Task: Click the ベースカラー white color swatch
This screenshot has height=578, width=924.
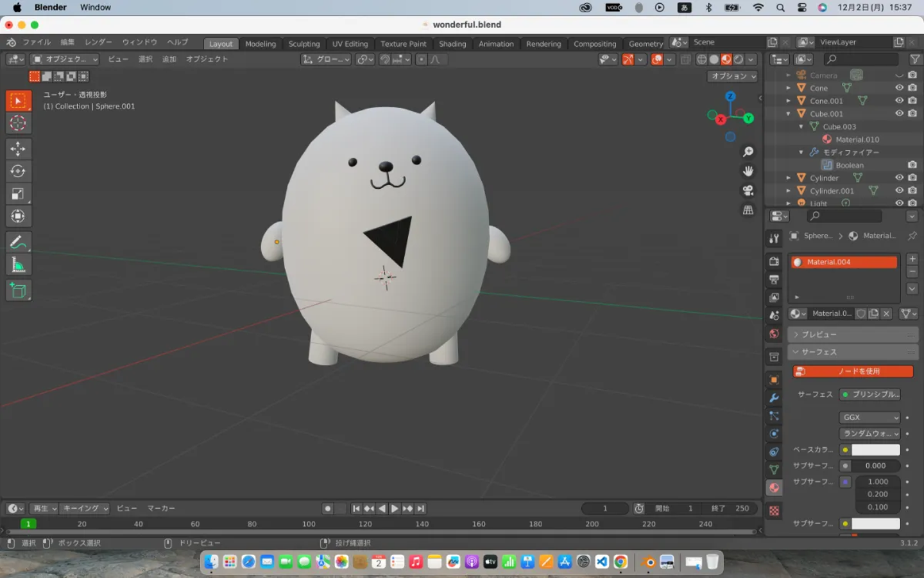Action: click(875, 450)
